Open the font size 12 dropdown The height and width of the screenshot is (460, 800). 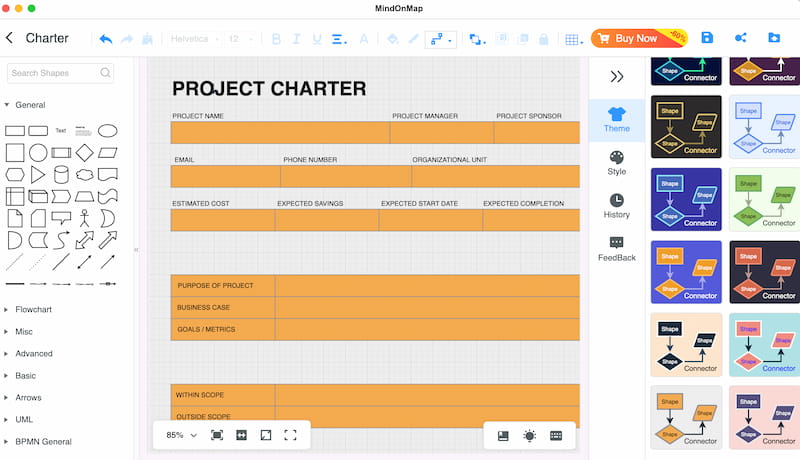[240, 39]
